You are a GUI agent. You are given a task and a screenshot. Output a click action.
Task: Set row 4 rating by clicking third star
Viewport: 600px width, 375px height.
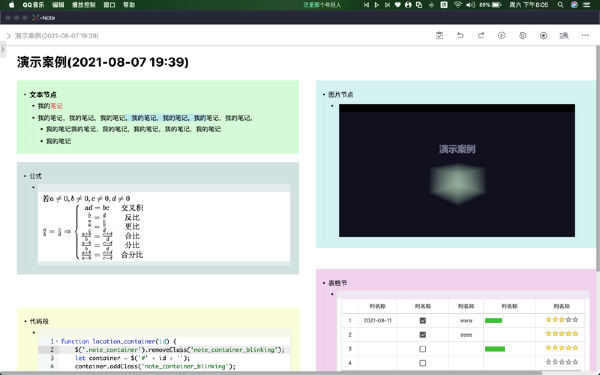point(561,362)
